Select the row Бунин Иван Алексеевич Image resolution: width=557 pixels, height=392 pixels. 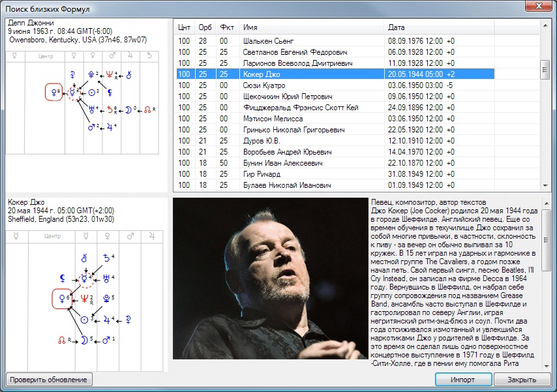pyautogui.click(x=334, y=163)
